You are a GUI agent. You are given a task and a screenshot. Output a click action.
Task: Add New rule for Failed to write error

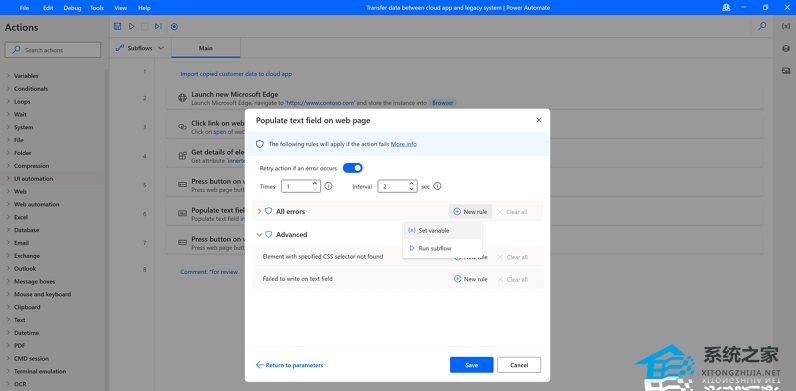click(x=470, y=279)
